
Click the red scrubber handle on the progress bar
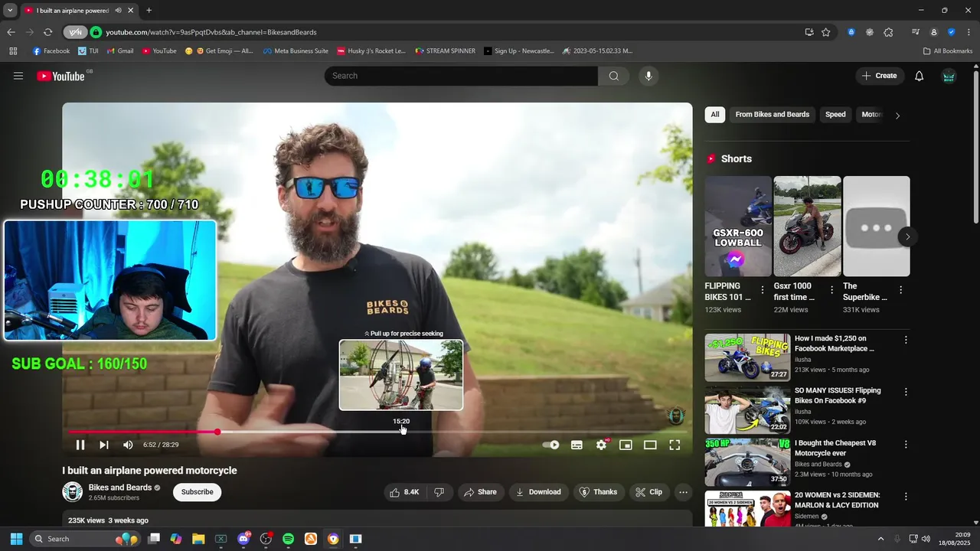tap(217, 432)
